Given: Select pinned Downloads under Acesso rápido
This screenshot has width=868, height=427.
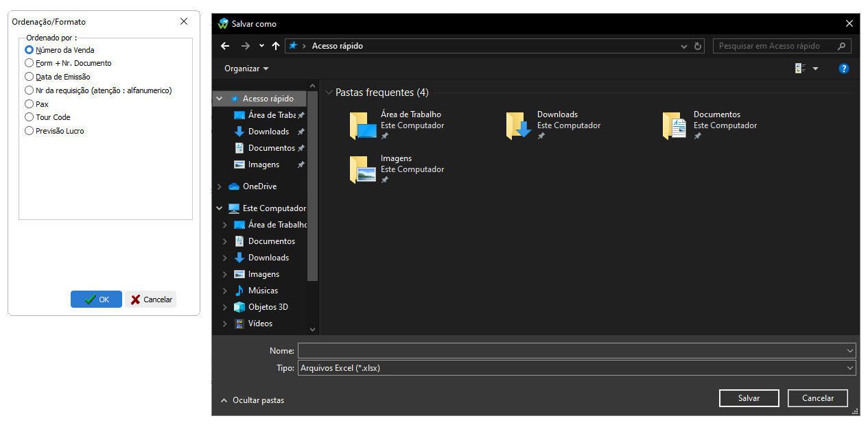Looking at the screenshot, I should (x=268, y=132).
